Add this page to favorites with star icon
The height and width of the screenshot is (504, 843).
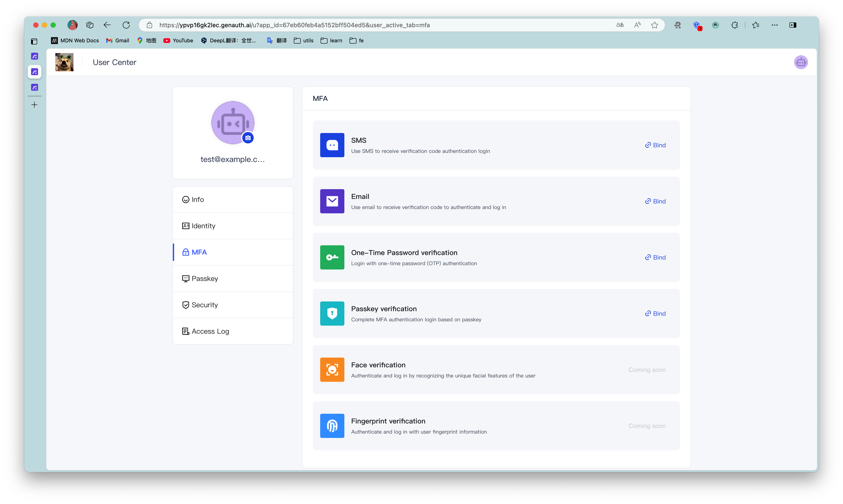(654, 25)
